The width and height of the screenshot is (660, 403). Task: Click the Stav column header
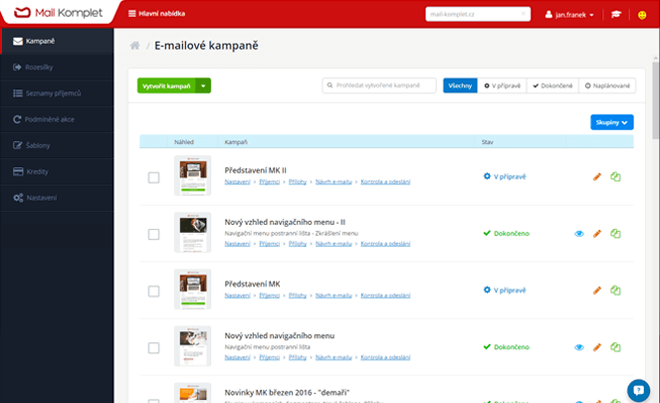[x=487, y=142]
